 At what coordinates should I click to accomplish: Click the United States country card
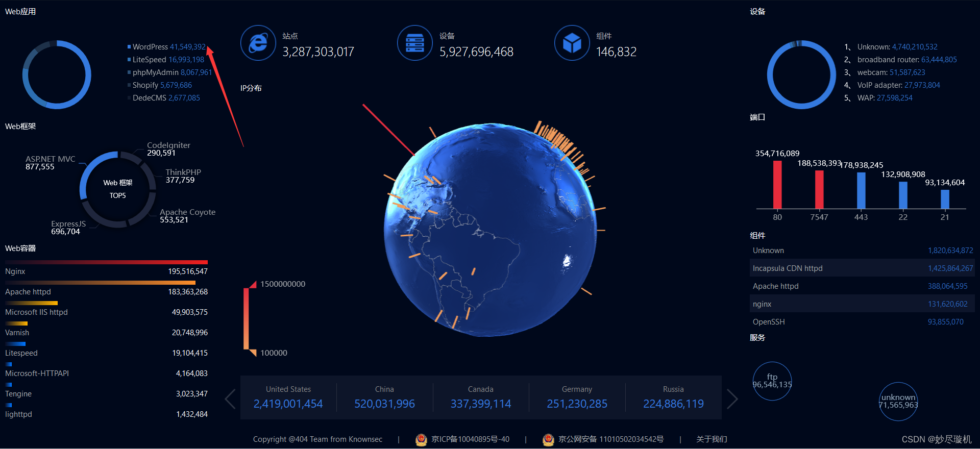click(x=288, y=397)
